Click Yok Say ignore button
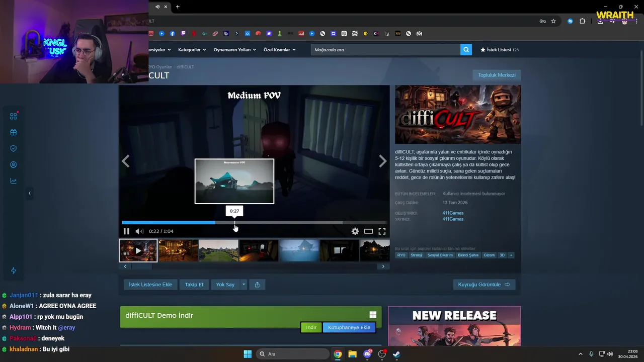Screen dimensions: 644x362 point(225,285)
